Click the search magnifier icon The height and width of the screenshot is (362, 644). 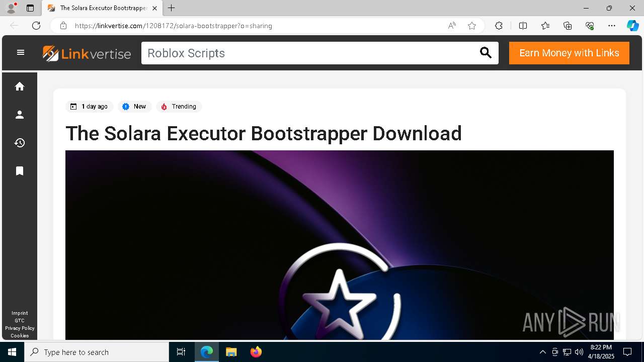[486, 53]
